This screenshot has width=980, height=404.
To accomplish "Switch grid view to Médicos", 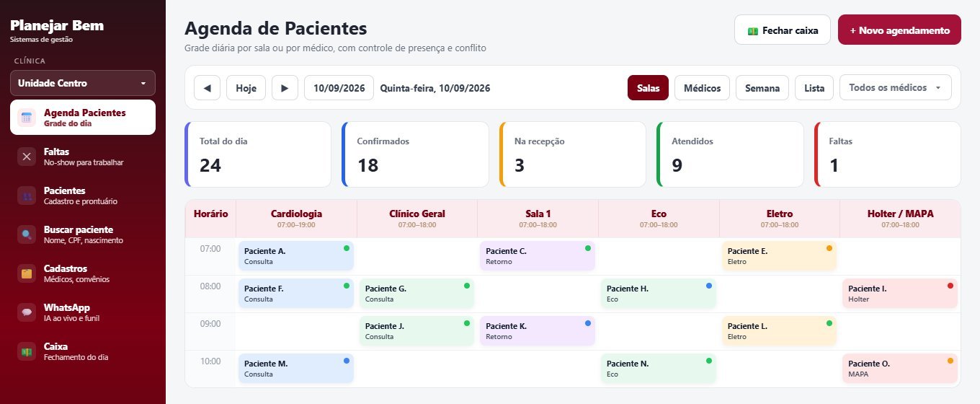I will (x=703, y=88).
